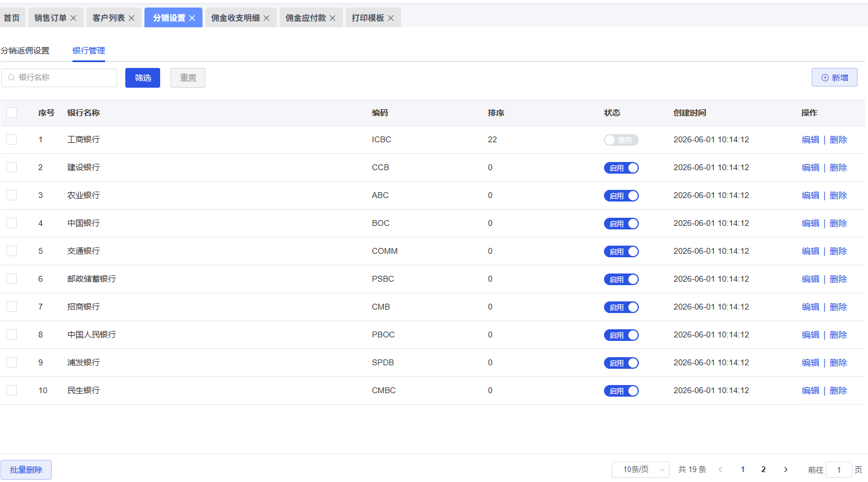Toggle the 中国银行 status switch

pyautogui.click(x=621, y=224)
